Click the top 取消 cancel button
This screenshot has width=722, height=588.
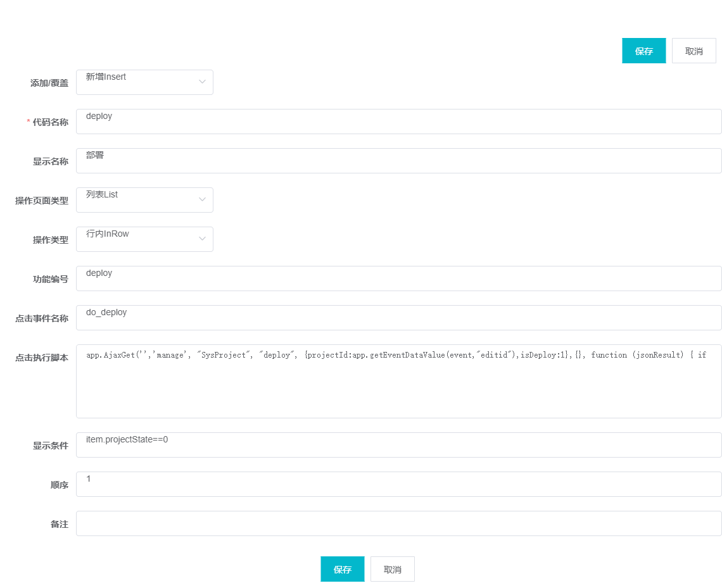pyautogui.click(x=694, y=51)
